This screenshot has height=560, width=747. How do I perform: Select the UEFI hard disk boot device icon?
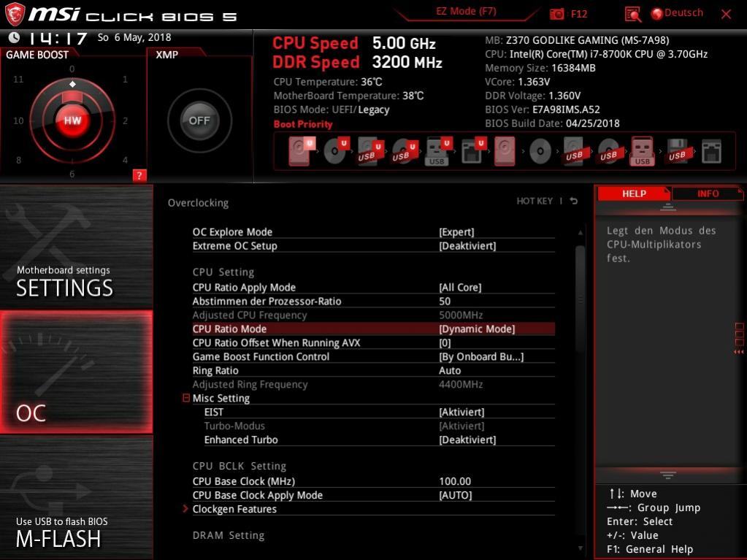click(302, 150)
